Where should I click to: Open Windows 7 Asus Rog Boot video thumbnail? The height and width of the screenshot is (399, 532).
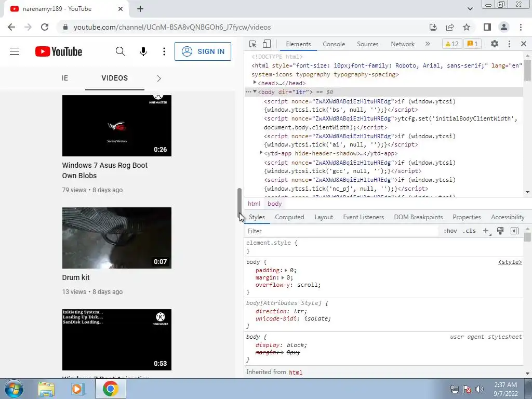pos(117,126)
